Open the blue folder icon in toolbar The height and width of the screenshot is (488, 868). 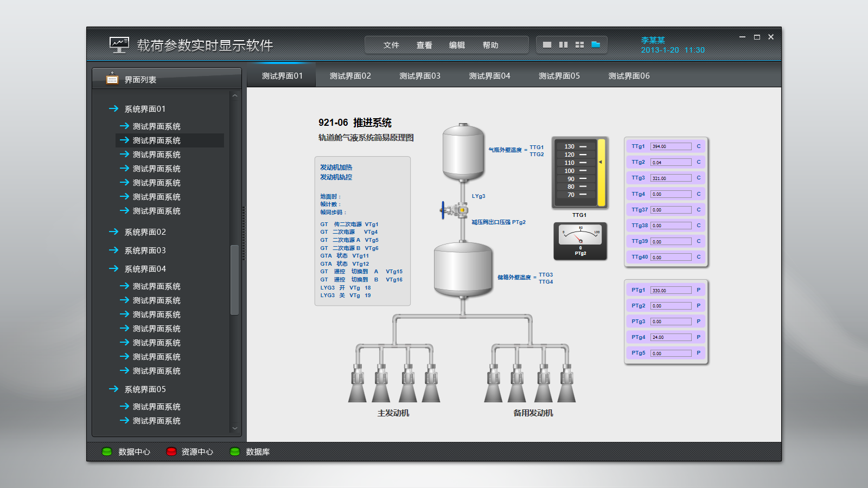[x=596, y=44]
